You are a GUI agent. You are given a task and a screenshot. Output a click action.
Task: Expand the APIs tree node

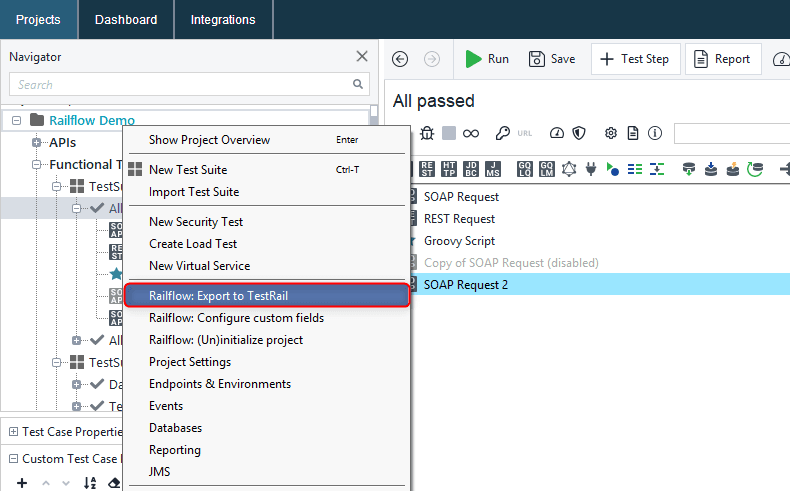[36, 143]
